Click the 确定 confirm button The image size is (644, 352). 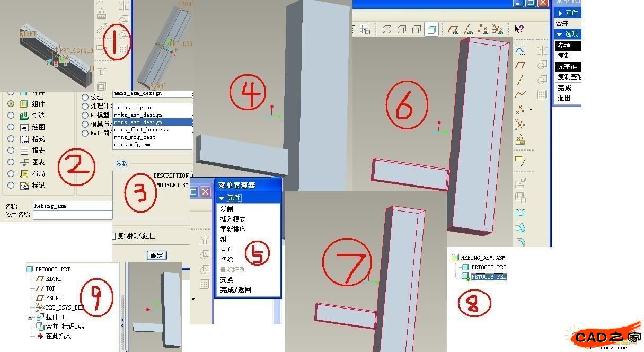(x=157, y=255)
